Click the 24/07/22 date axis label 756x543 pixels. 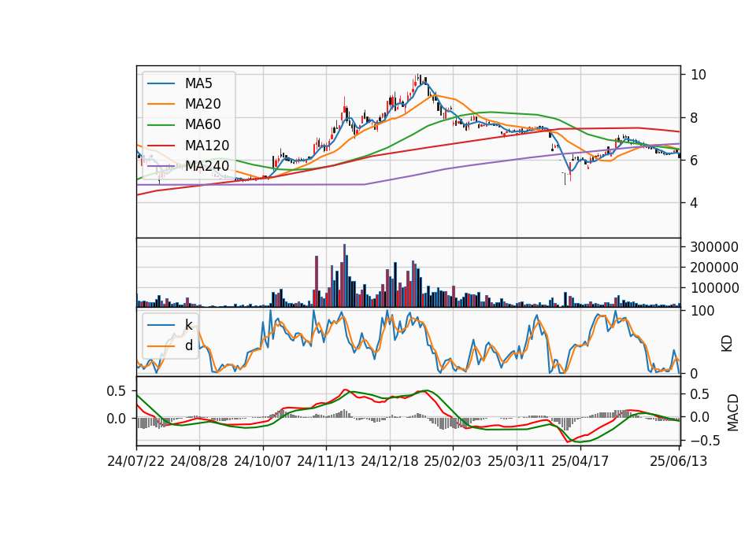[136, 461]
